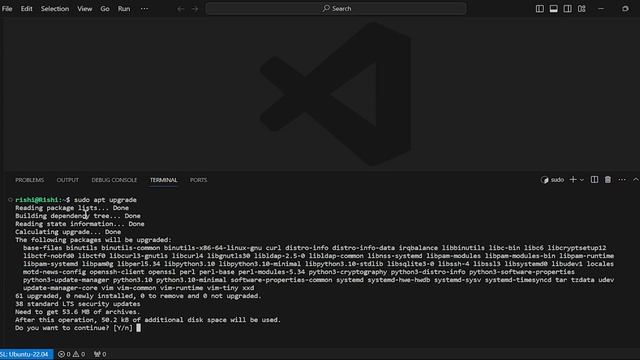Viewport: 640px width, 360px height.
Task: Click the 'Need to get 53.6 MB of archives' line
Action: click(x=78, y=312)
